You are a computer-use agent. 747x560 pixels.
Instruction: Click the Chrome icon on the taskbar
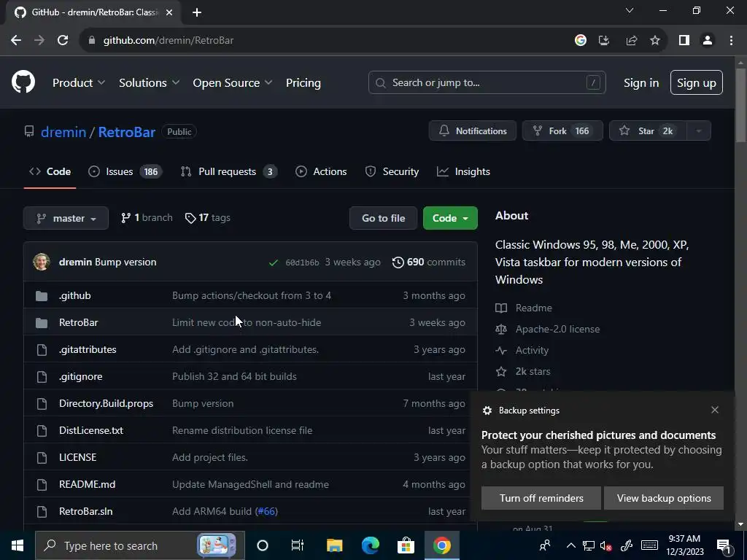pos(441,545)
